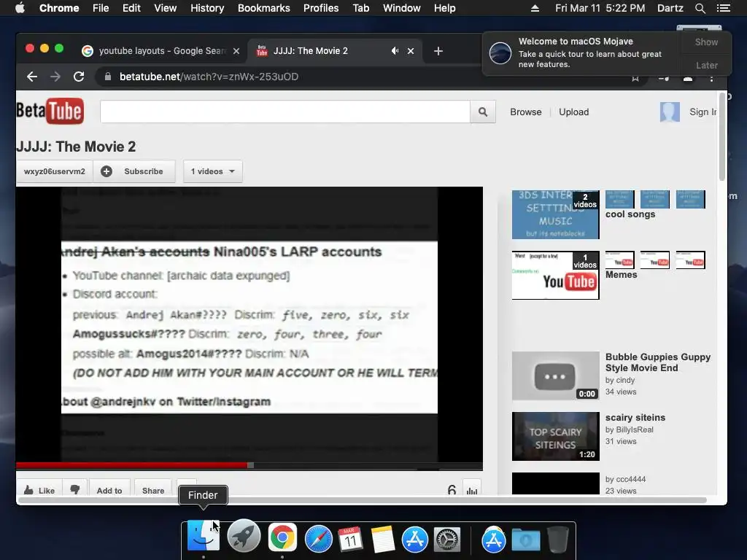Launch Launchpad rocket icon in dock
Viewport: 747px width, 560px height.
point(244,537)
